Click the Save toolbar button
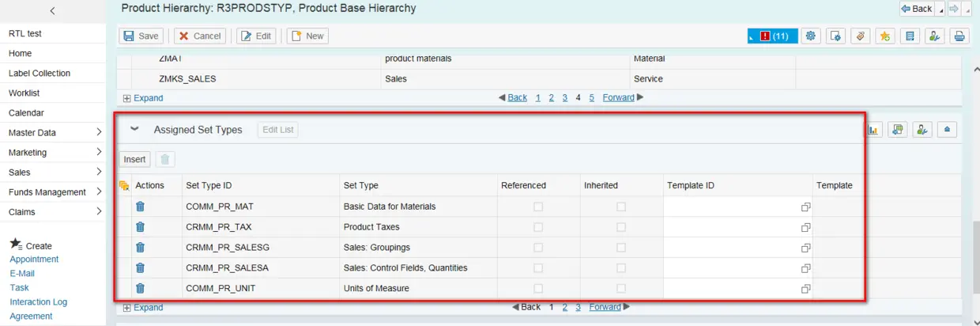The height and width of the screenshot is (326, 980). 141,36
